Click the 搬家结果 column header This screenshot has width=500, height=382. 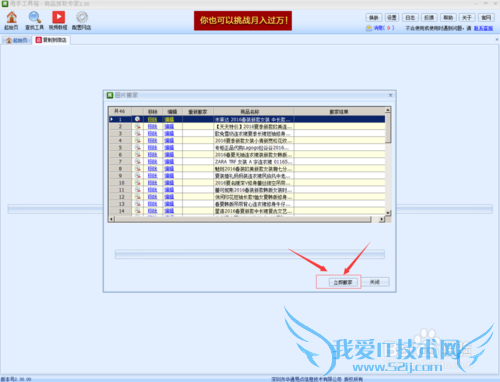click(x=339, y=111)
